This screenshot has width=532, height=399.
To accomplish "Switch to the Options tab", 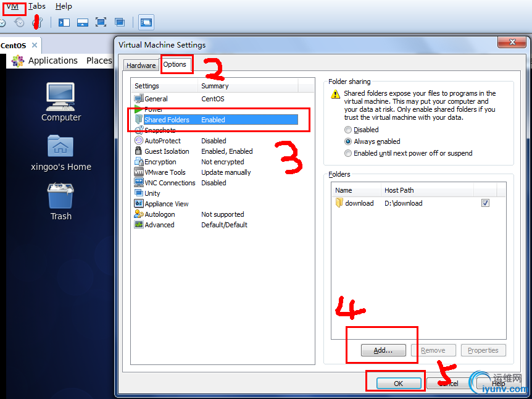I will [x=175, y=64].
